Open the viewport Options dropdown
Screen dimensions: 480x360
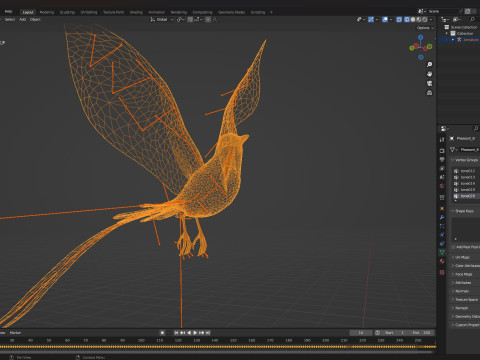point(426,28)
